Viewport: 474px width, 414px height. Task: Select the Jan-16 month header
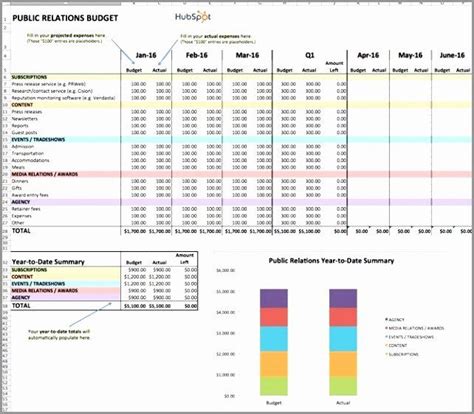point(146,55)
